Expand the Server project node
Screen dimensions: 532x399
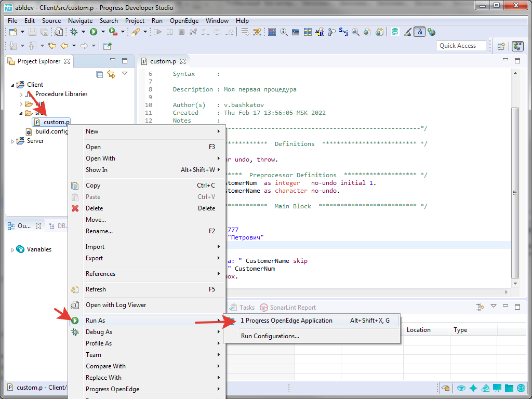13,141
